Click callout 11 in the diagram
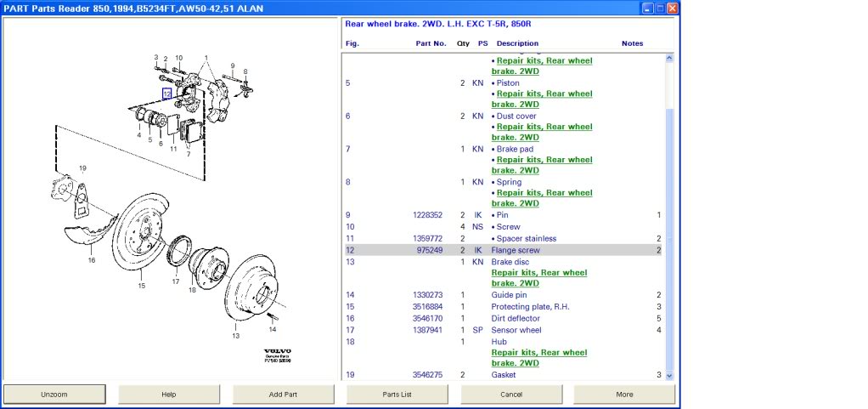 click(x=173, y=149)
